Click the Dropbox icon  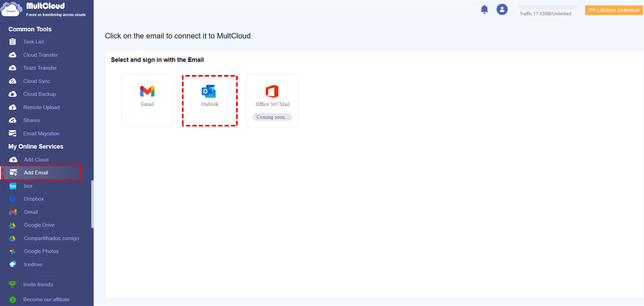[x=13, y=199]
